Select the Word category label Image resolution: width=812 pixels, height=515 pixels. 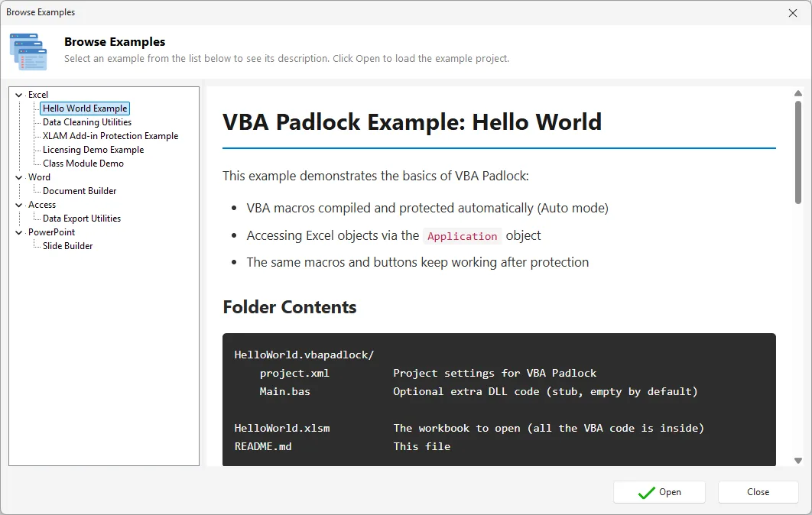(x=39, y=177)
